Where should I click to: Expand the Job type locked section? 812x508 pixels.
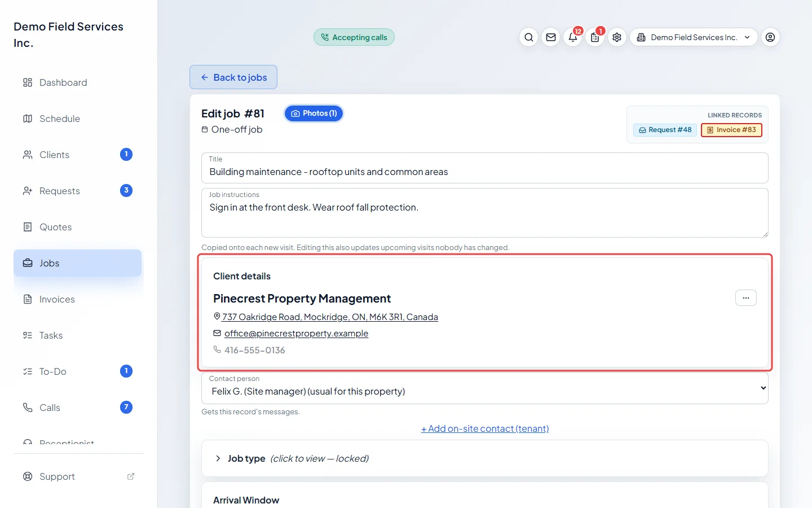point(485,458)
